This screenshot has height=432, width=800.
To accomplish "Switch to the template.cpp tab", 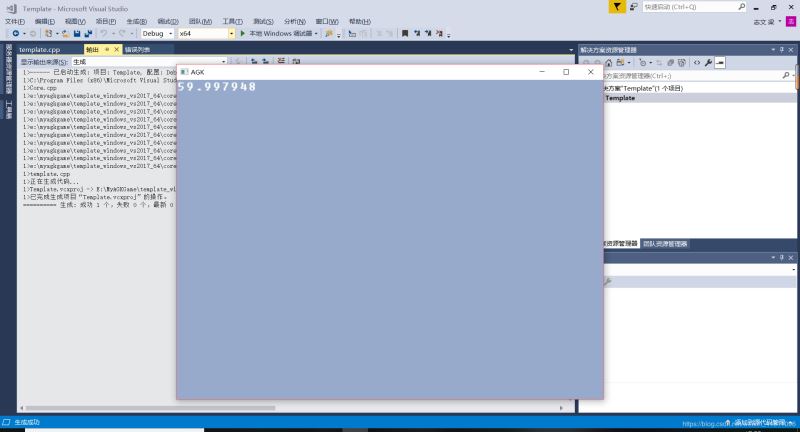I will (x=39, y=49).
